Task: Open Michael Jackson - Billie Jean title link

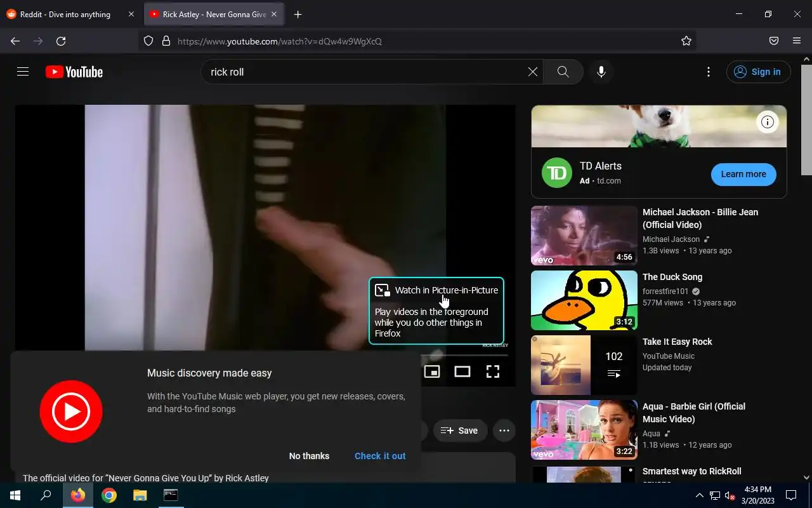Action: tap(700, 218)
